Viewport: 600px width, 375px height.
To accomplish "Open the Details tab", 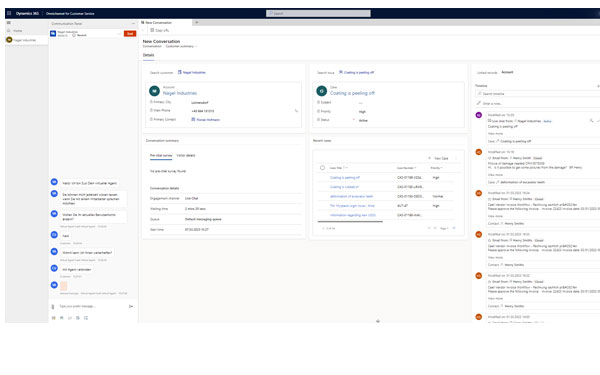I will tap(148, 55).
